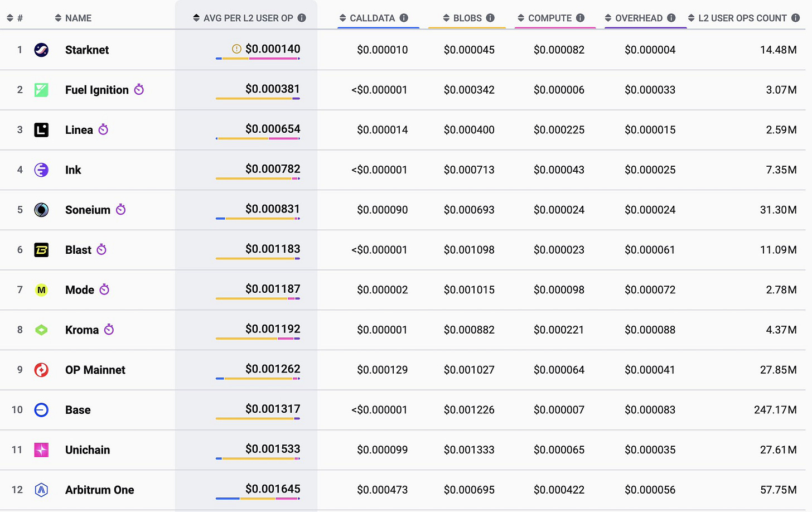Viewport: 812px width, 512px height.
Task: Click the Unichain logo icon
Action: tap(41, 450)
